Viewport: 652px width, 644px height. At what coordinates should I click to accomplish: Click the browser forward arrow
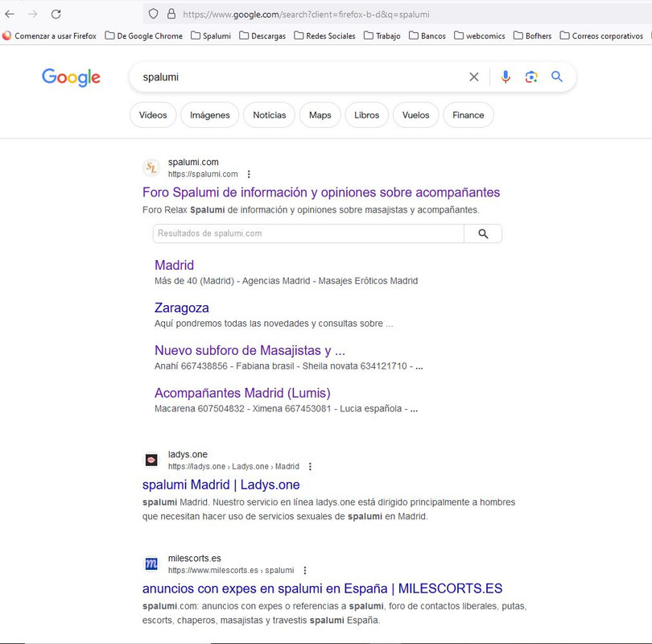pyautogui.click(x=33, y=14)
